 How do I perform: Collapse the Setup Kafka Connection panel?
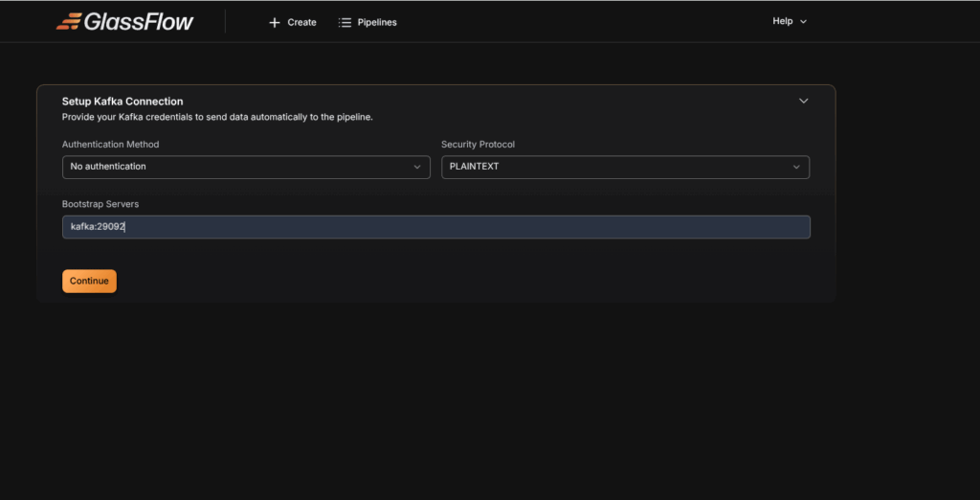pos(803,101)
